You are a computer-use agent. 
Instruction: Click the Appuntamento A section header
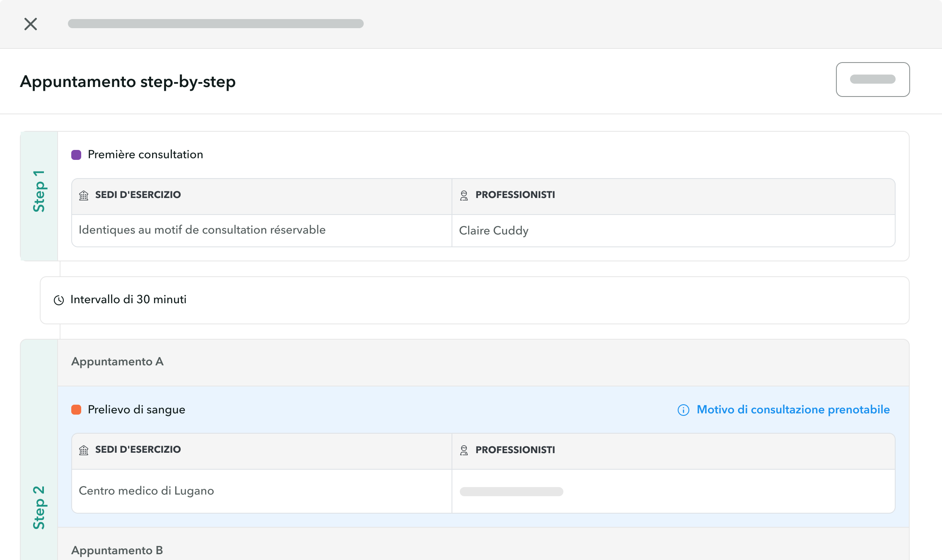[x=118, y=362]
